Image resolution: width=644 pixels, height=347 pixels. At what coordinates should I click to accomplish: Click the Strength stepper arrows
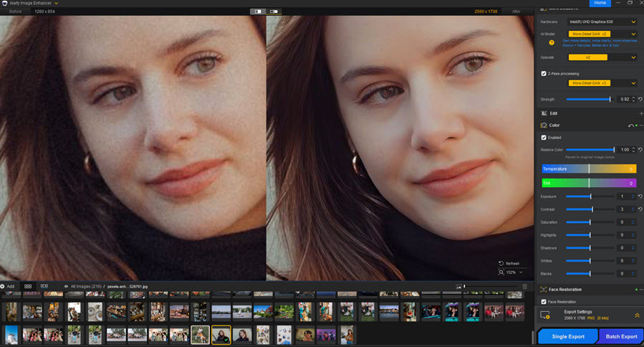coord(634,99)
